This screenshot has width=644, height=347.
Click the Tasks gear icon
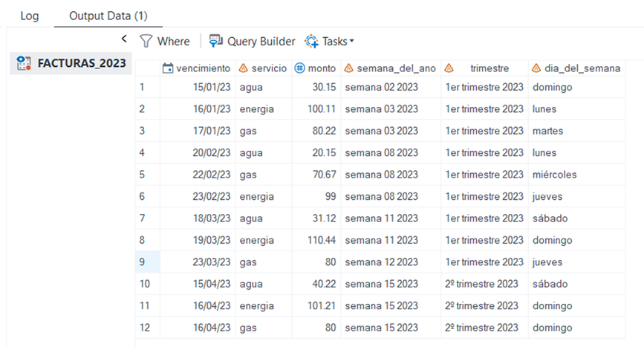point(311,41)
